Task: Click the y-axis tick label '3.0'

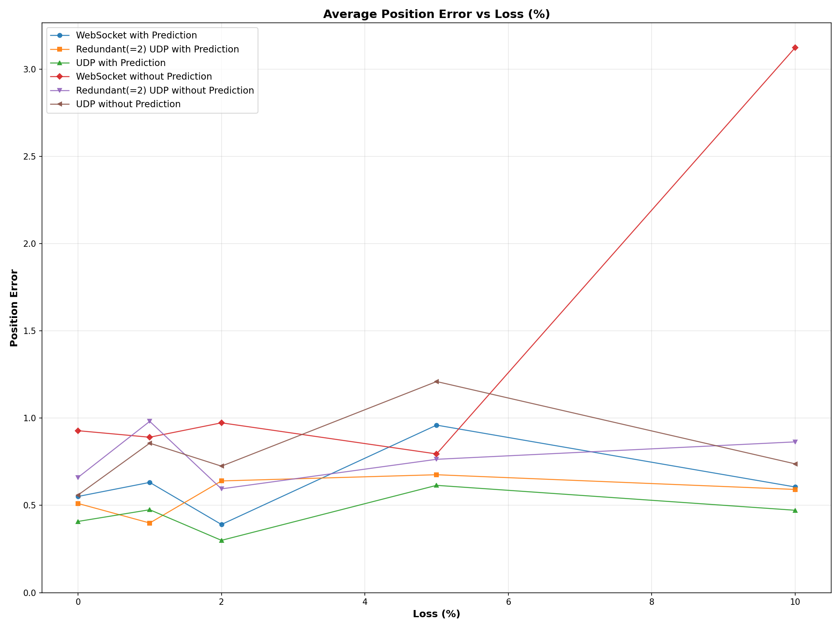Action: click(29, 69)
